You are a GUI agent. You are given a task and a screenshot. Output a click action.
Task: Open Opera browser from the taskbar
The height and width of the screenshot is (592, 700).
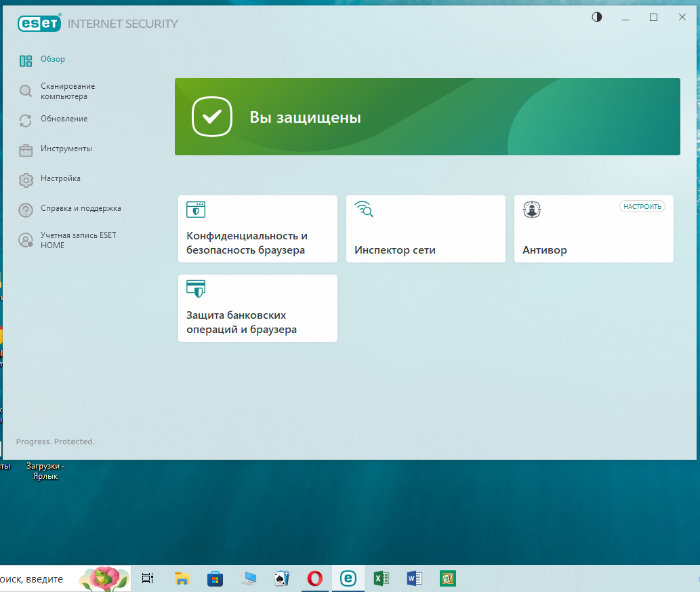pos(314,578)
